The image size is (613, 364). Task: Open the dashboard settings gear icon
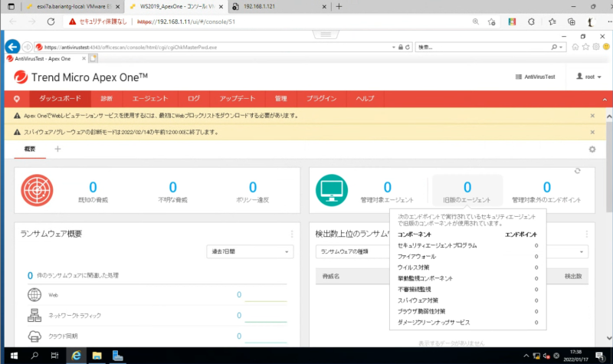pos(592,149)
